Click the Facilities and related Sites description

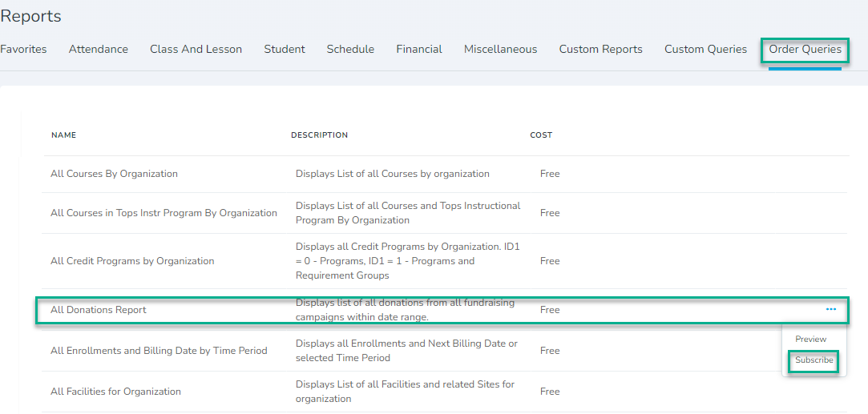tap(406, 392)
